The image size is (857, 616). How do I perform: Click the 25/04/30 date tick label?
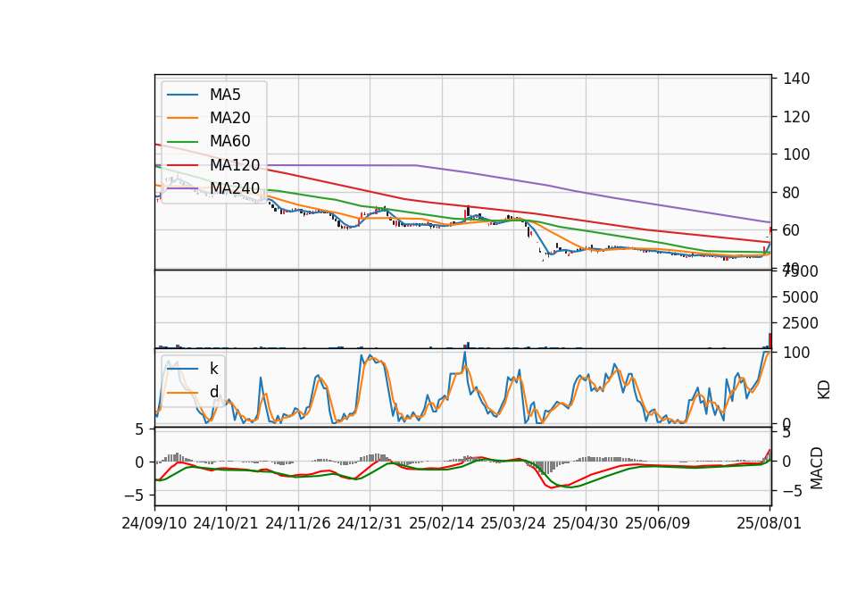point(586,524)
